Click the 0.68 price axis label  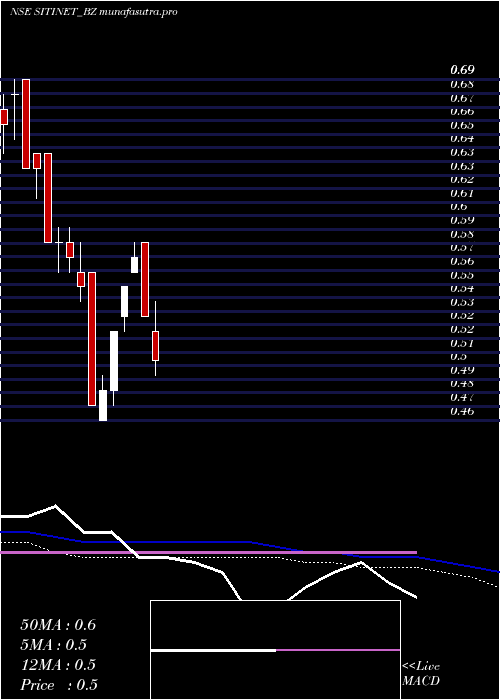pyautogui.click(x=462, y=84)
